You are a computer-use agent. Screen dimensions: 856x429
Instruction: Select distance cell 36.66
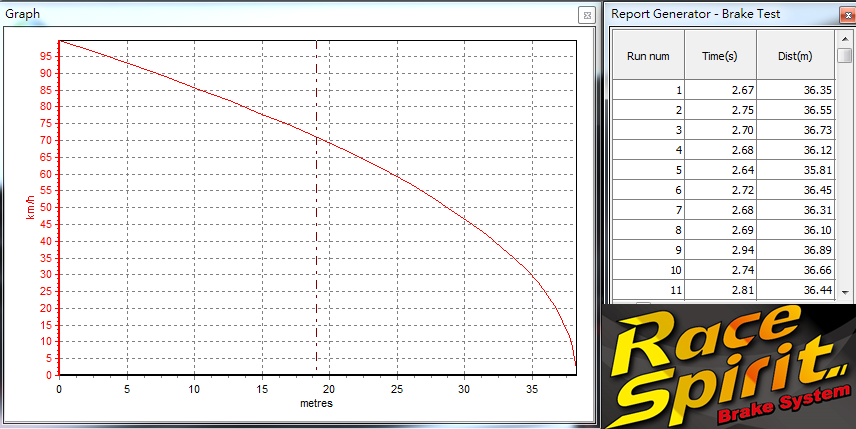point(795,270)
